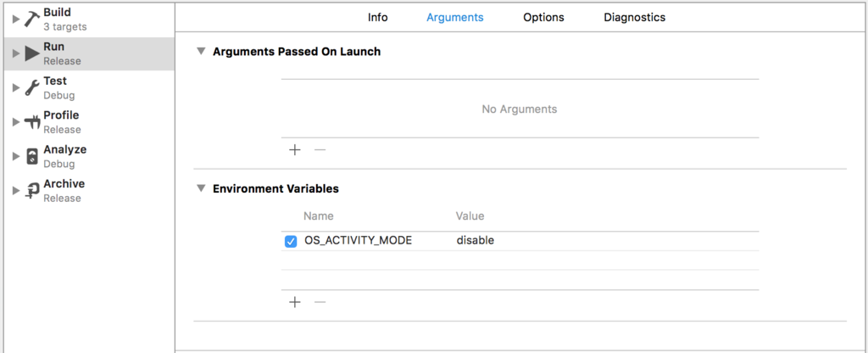Screen dimensions: 868x353
Task: Remove selected environment variable with minus
Action: click(320, 302)
